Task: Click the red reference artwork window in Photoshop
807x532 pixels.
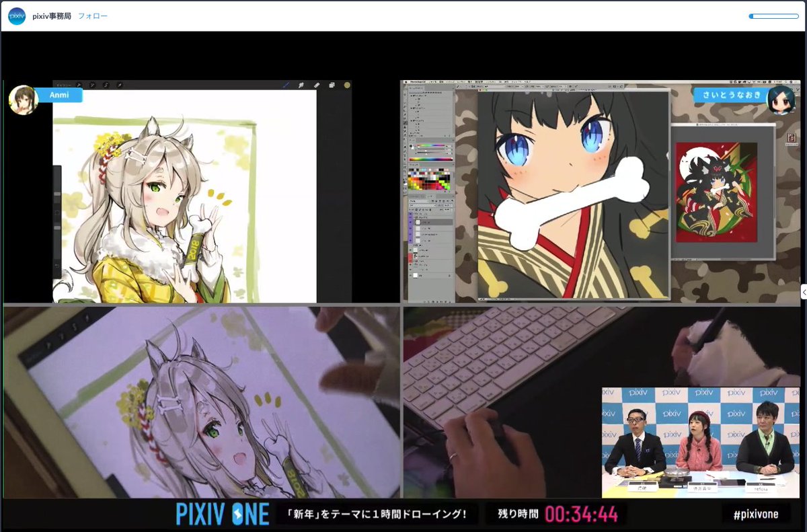Action: click(x=717, y=191)
